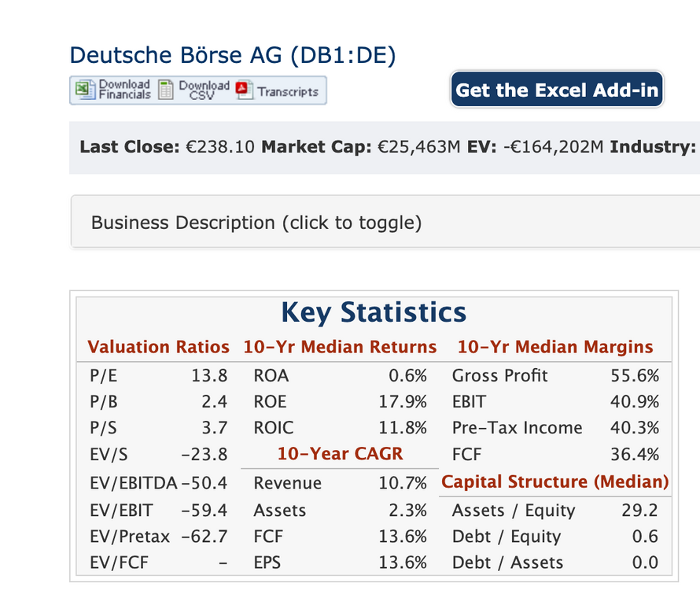Open the Download CSV link
The image size is (700, 590).
[204, 90]
